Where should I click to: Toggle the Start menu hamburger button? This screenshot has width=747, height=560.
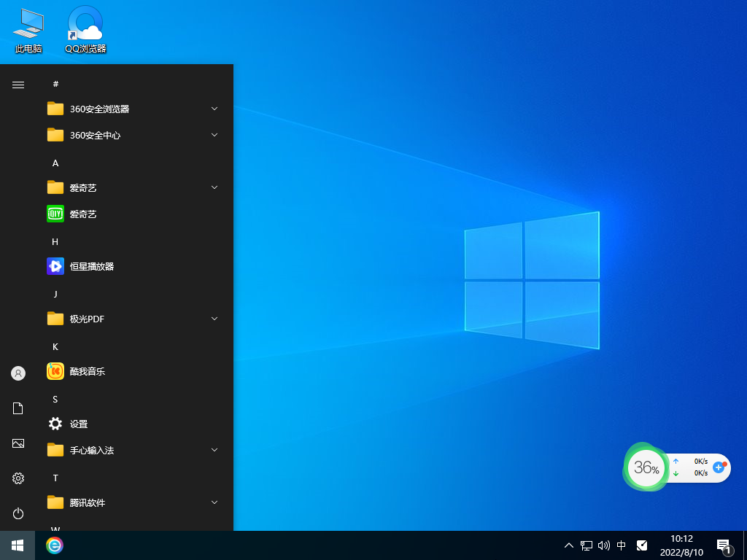[18, 85]
